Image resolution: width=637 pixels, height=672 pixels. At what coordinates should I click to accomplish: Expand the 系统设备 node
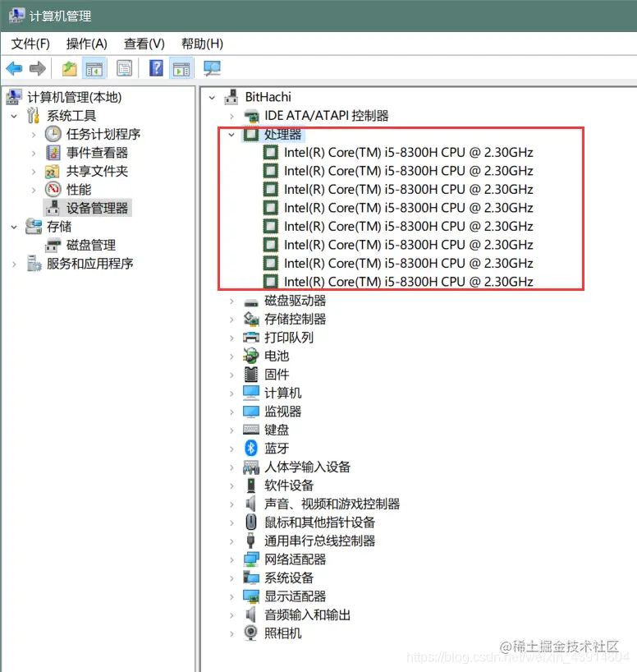click(x=231, y=578)
